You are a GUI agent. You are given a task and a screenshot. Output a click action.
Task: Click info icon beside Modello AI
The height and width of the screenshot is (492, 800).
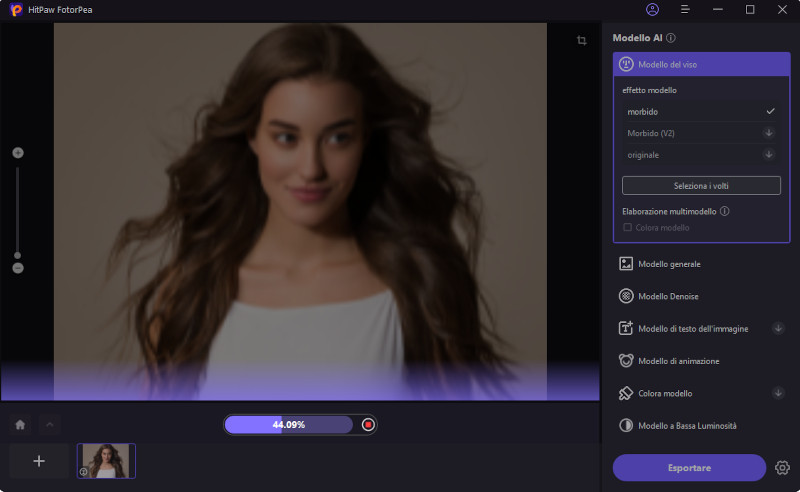[x=671, y=38]
